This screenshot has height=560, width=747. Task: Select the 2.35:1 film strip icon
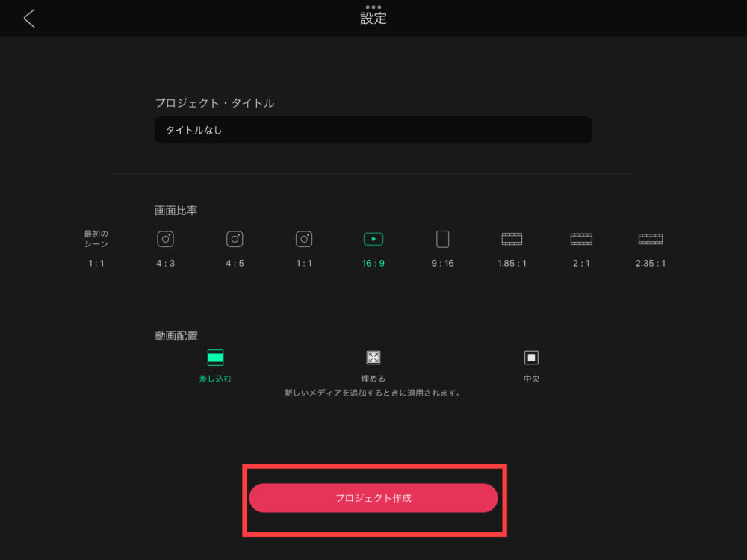coord(649,239)
